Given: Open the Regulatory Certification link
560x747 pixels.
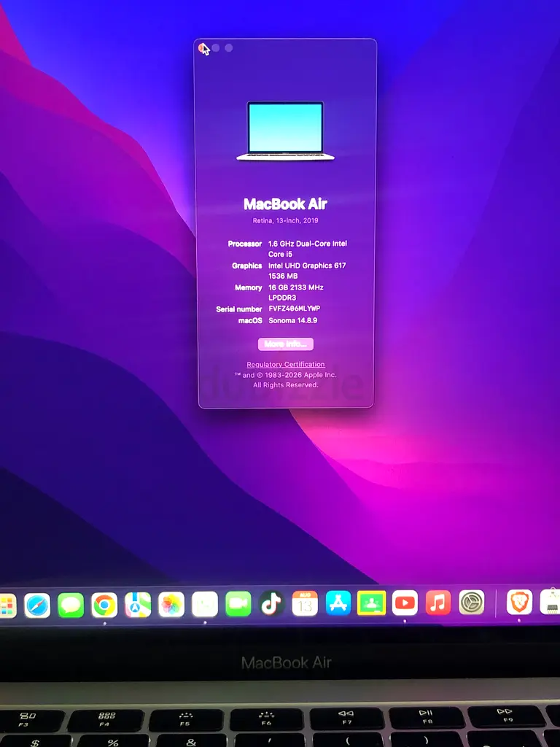Looking at the screenshot, I should [286, 365].
